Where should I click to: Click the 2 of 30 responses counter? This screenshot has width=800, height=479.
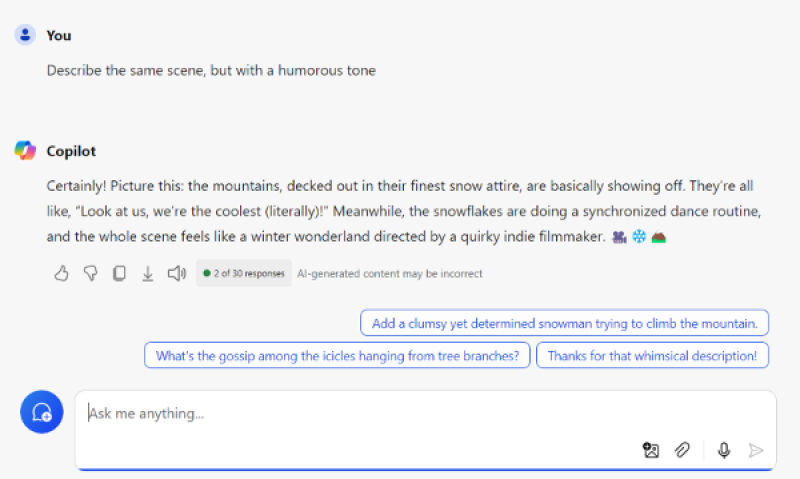pos(244,273)
